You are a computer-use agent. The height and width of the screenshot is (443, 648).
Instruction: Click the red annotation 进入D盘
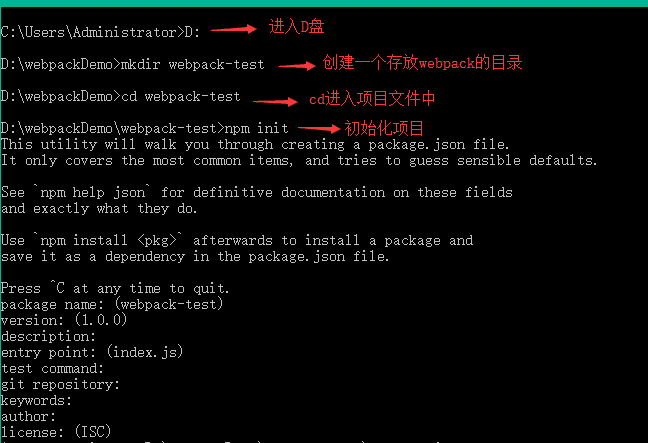(296, 27)
